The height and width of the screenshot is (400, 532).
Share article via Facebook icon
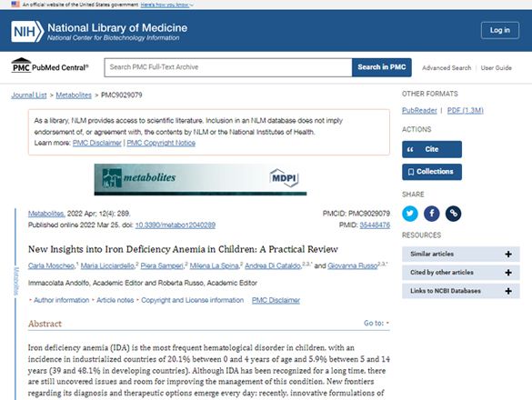pyautogui.click(x=432, y=214)
